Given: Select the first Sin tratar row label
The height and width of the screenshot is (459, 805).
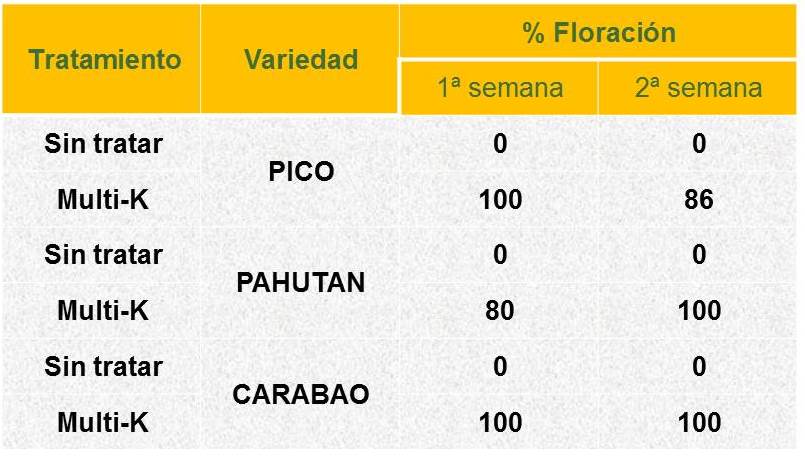Looking at the screenshot, I should tap(104, 143).
